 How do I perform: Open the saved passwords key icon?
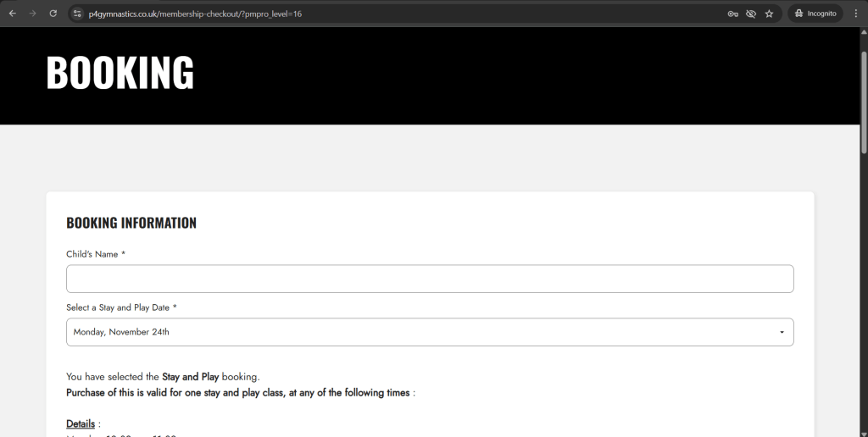coord(733,14)
